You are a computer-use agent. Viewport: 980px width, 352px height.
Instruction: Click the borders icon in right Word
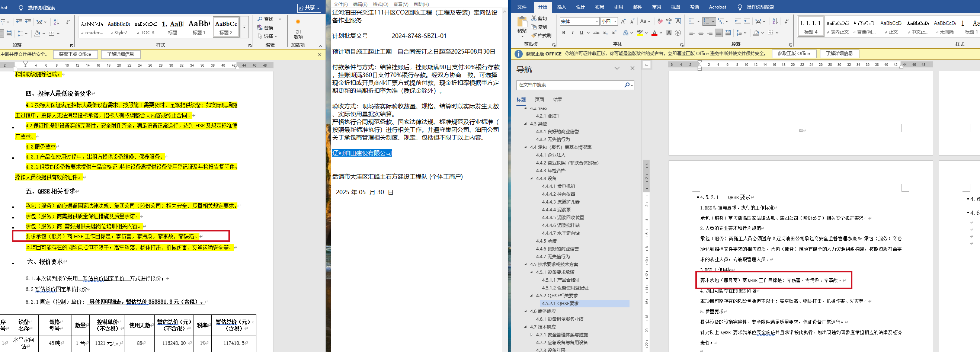coord(771,33)
